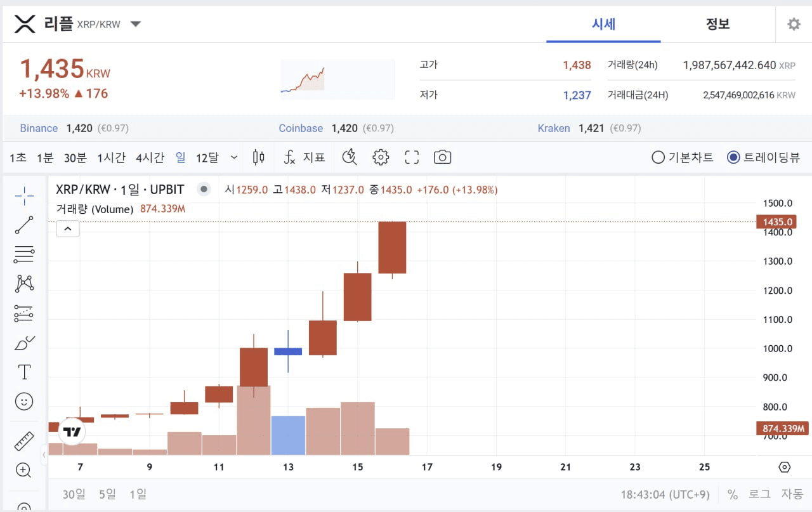Select the 30분 interval

(x=75, y=157)
